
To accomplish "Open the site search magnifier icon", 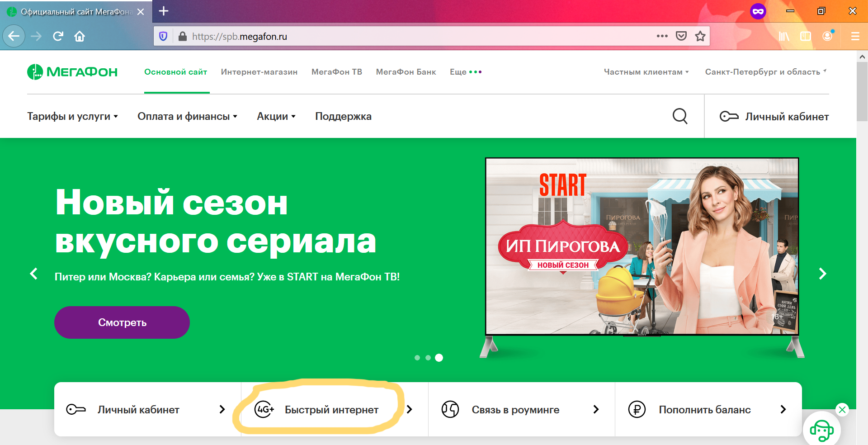I will [x=680, y=116].
